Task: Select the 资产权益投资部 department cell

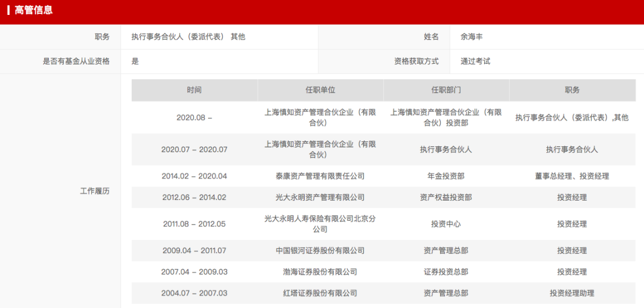Action: click(x=446, y=197)
